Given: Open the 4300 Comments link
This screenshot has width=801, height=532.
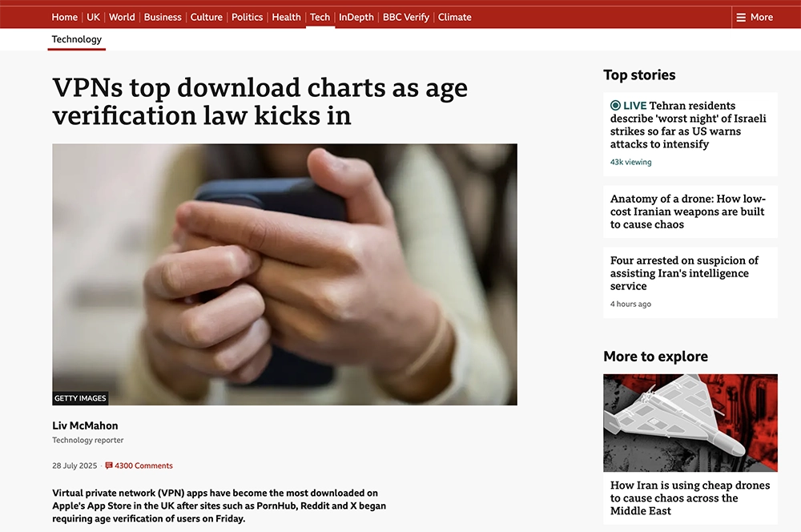Looking at the screenshot, I should [x=143, y=465].
